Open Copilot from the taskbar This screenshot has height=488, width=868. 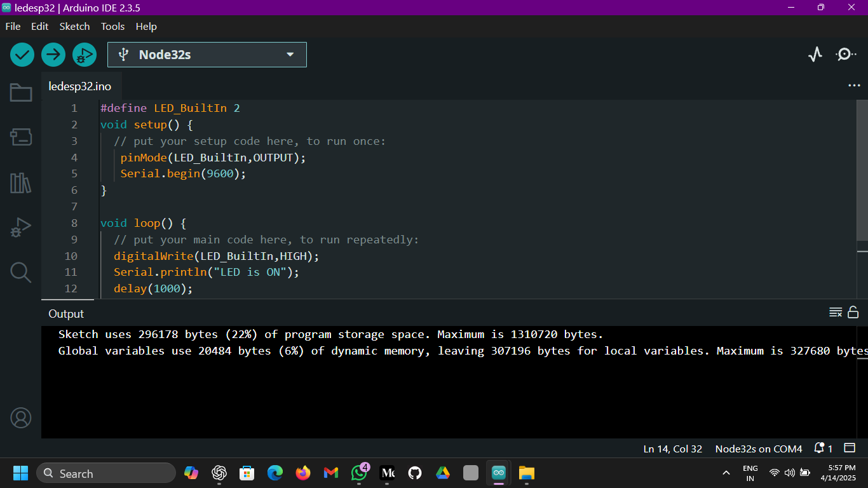[x=191, y=473]
